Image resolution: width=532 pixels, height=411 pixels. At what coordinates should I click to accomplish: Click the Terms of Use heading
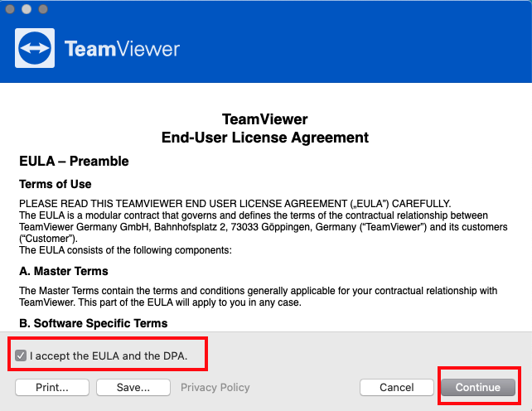[56, 184]
